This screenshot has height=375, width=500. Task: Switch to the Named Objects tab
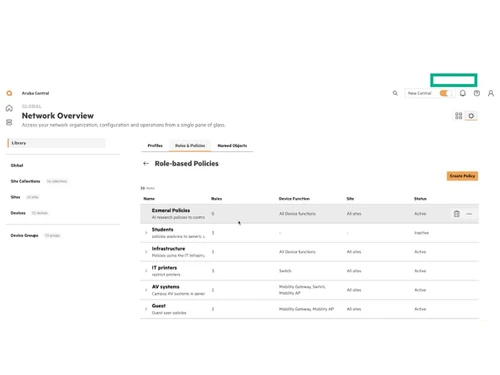tap(232, 146)
